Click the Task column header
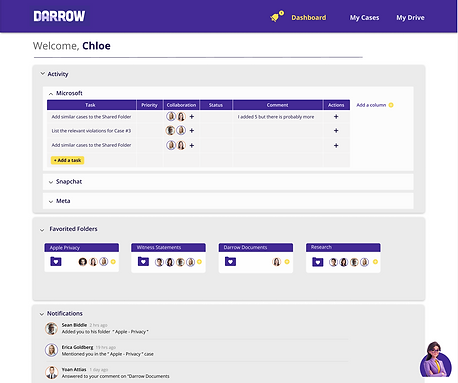 (91, 105)
